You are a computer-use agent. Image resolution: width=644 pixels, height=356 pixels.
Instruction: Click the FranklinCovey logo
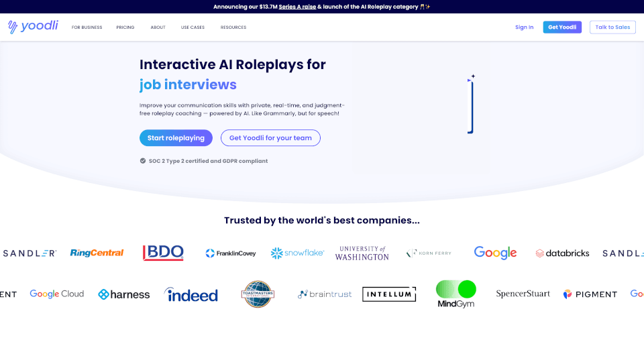[230, 253]
